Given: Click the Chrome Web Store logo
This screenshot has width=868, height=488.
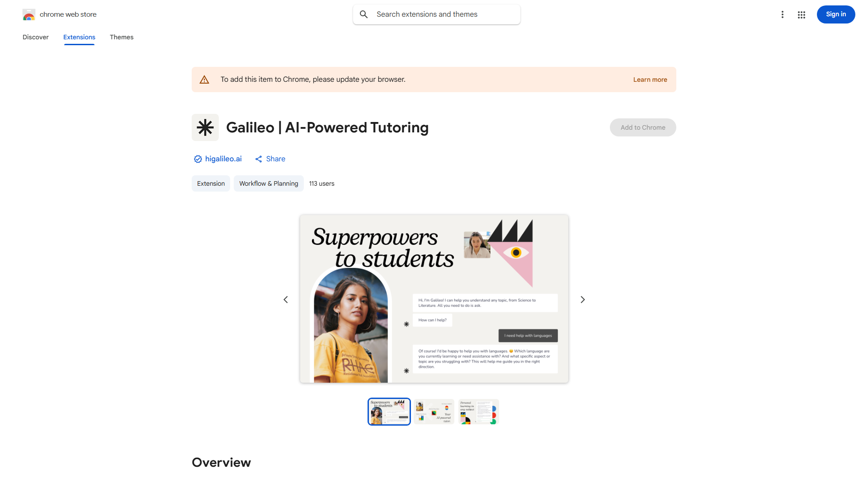Looking at the screenshot, I should (x=29, y=14).
